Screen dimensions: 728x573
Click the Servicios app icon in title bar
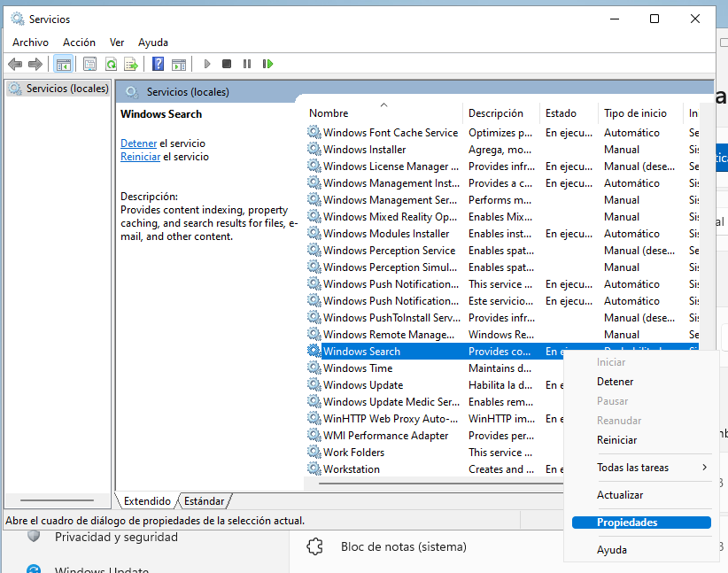pyautogui.click(x=18, y=19)
